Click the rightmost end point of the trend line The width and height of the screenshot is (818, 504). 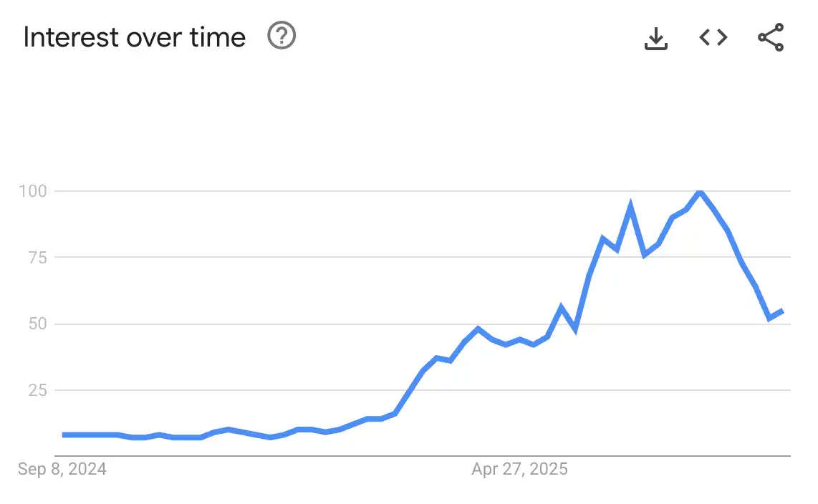pos(782,311)
